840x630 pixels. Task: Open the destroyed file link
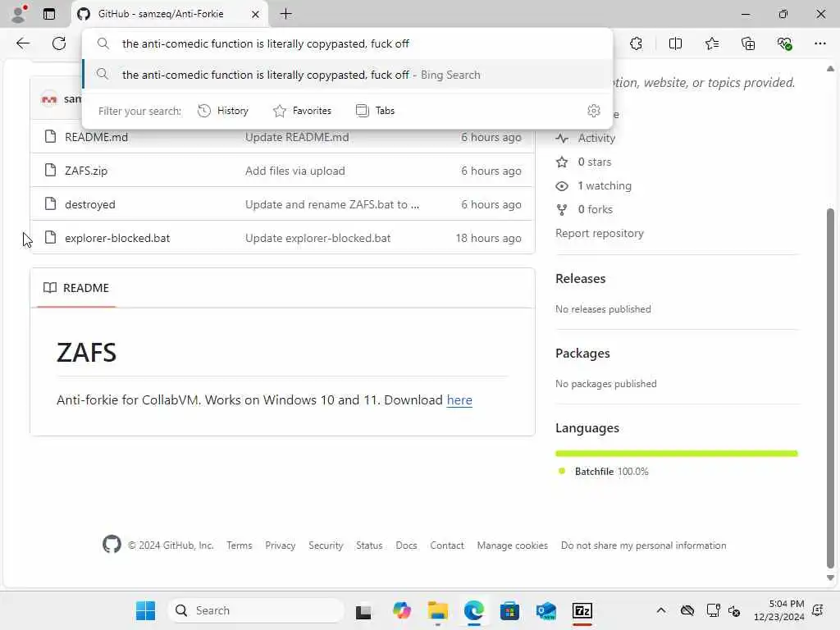[90, 204]
